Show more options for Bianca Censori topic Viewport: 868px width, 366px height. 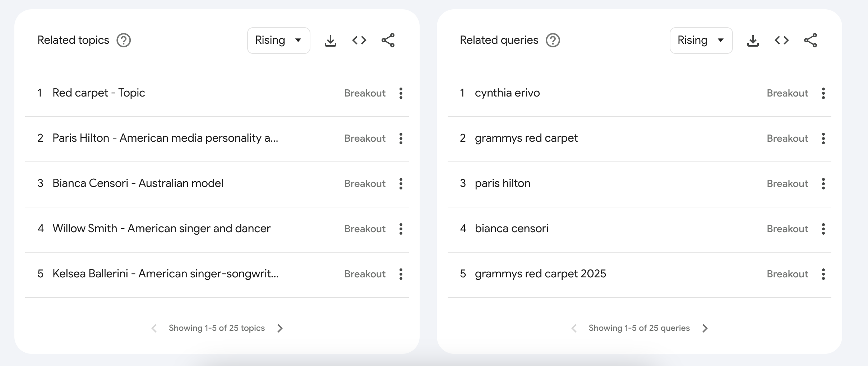(x=401, y=184)
